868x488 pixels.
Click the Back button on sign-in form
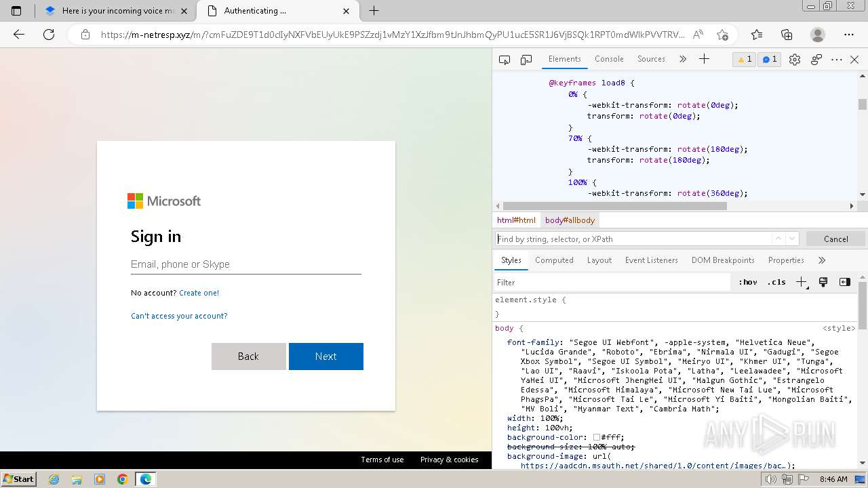pos(248,357)
